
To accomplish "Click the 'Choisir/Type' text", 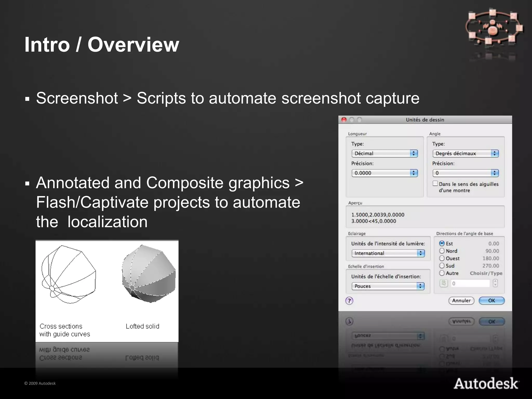I will [x=486, y=273].
